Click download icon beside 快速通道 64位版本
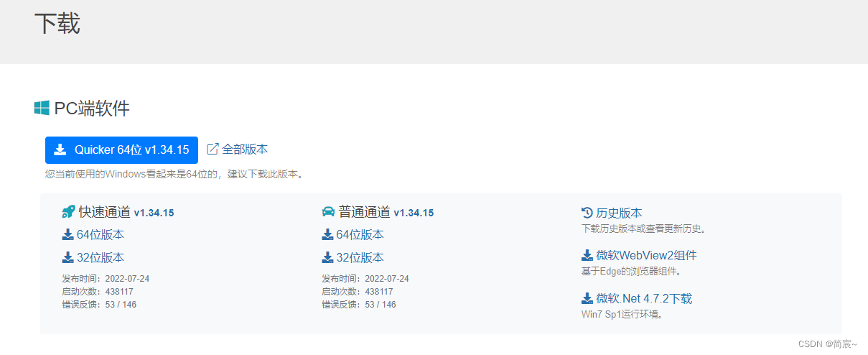 (x=68, y=234)
